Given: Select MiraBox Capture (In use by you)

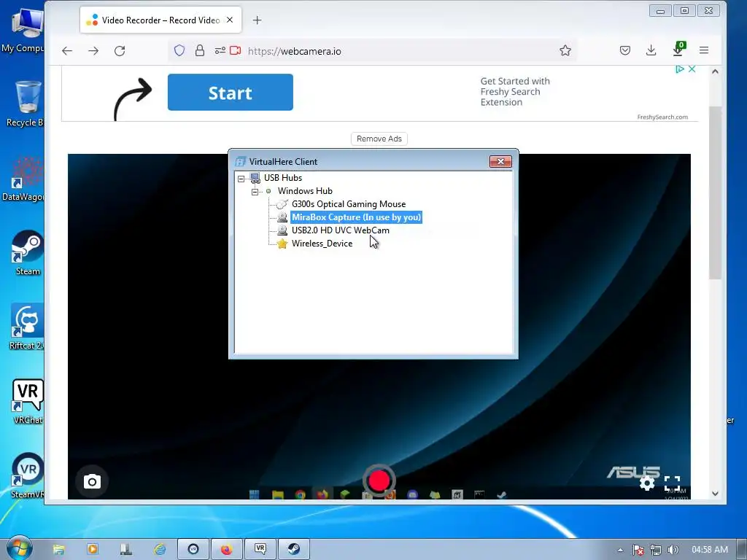Looking at the screenshot, I should pyautogui.click(x=356, y=217).
